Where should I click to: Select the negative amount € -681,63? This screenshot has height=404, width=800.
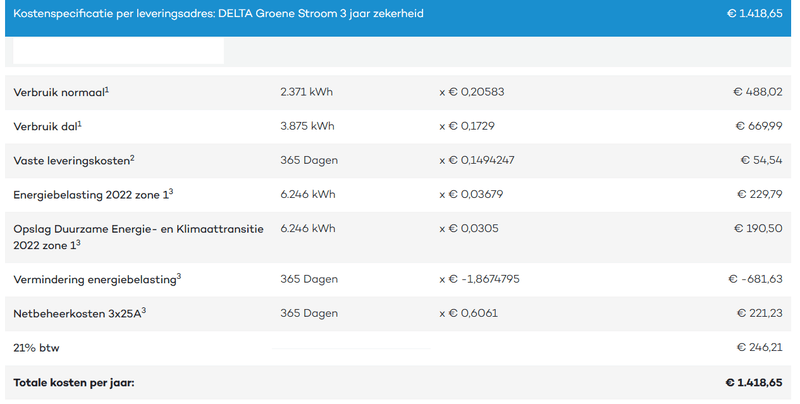(x=754, y=279)
